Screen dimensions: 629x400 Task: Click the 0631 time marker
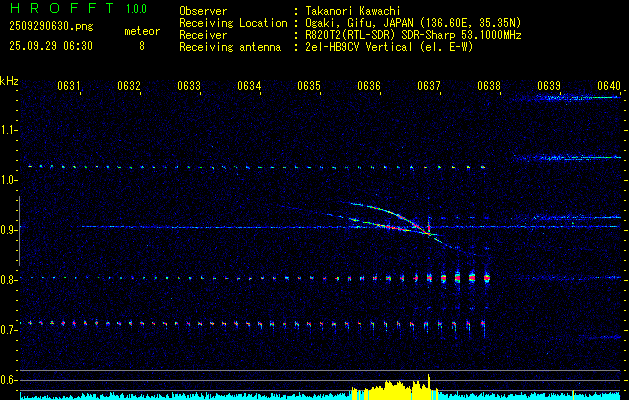[69, 86]
